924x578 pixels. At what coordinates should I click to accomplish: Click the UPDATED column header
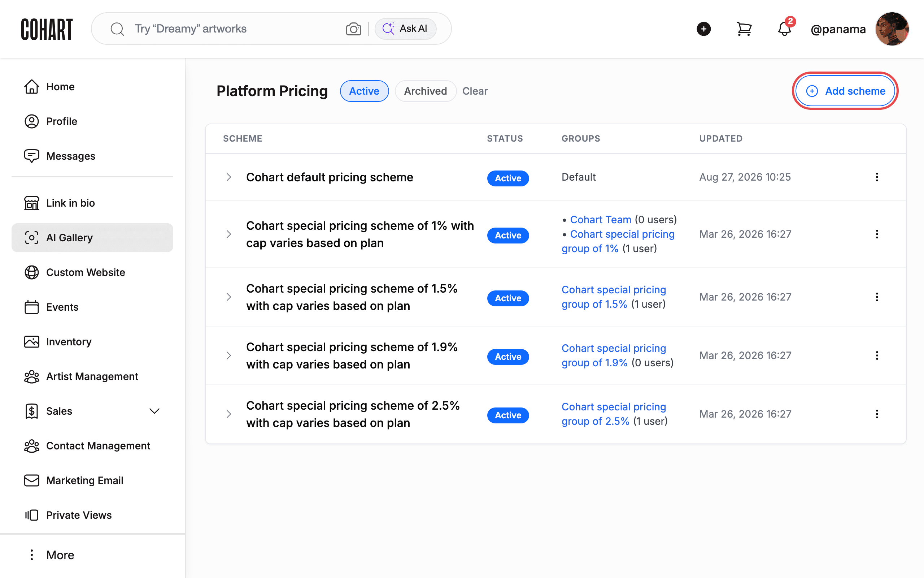pyautogui.click(x=721, y=138)
